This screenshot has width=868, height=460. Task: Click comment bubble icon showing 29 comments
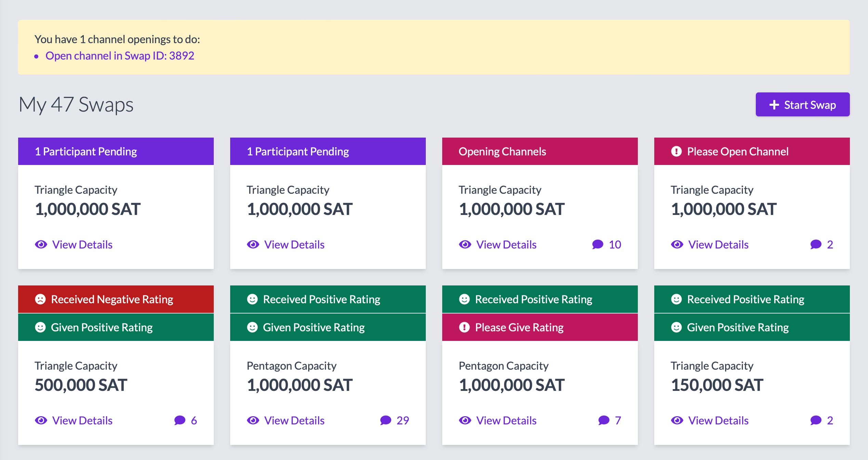click(x=385, y=420)
